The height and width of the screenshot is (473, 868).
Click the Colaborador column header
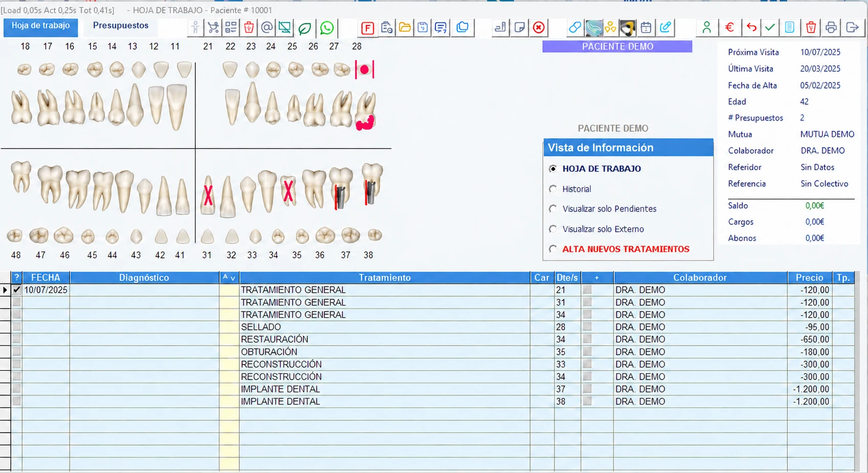(700, 277)
